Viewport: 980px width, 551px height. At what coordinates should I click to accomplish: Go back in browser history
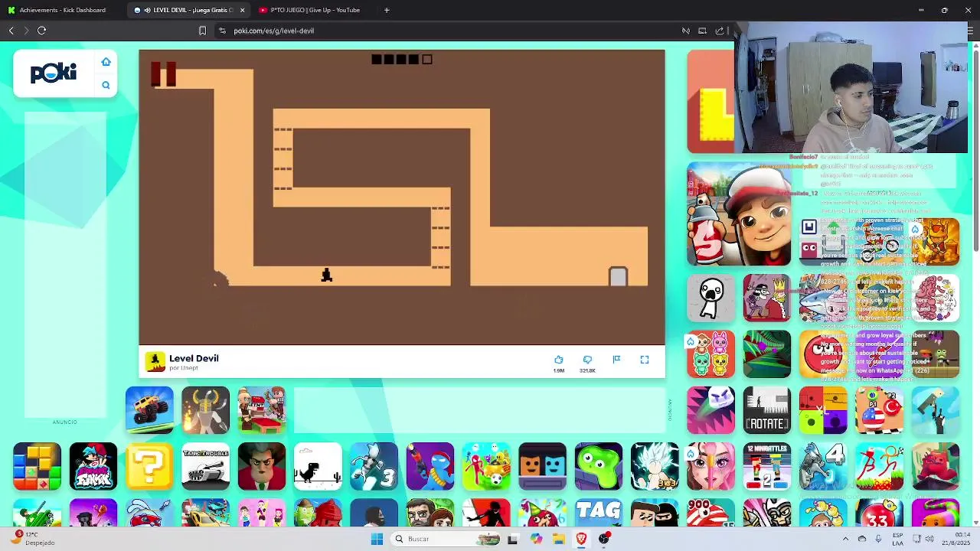click(11, 31)
